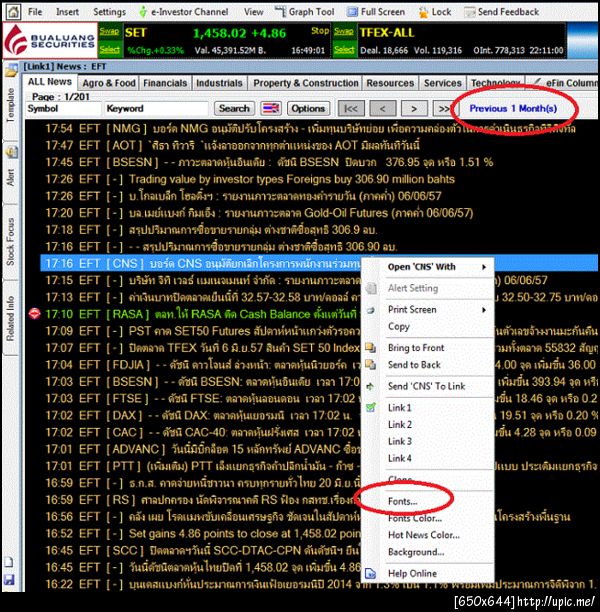Open the File menu

(x=35, y=12)
